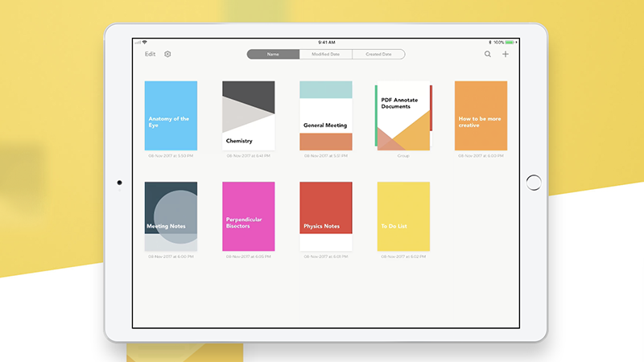Check the Wi-Fi status icon

point(145,43)
